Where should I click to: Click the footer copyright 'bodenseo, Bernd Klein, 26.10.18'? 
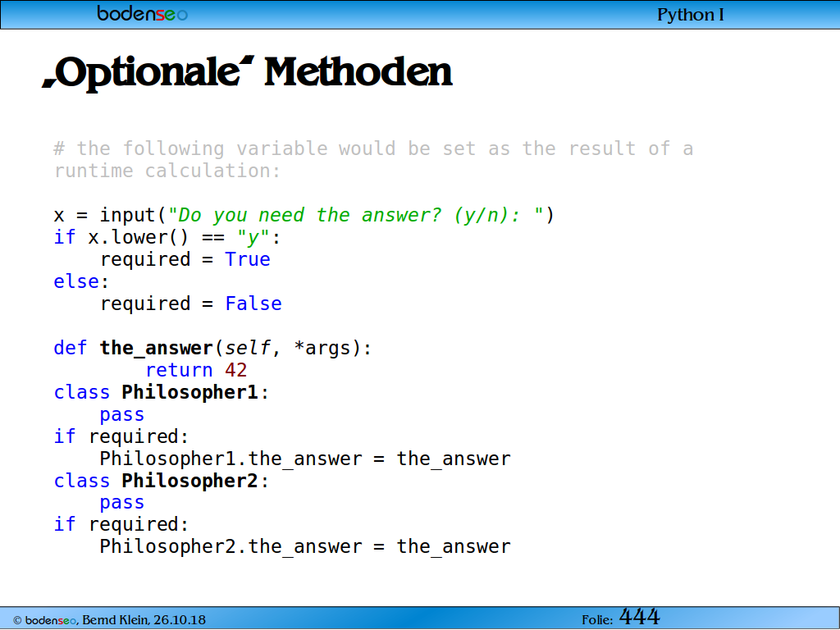coord(109,620)
